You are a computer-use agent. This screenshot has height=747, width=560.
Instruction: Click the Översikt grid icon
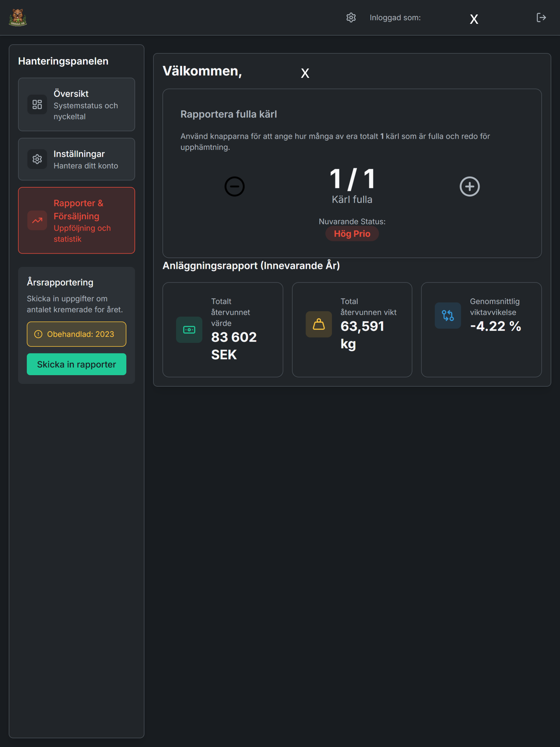[x=37, y=104]
